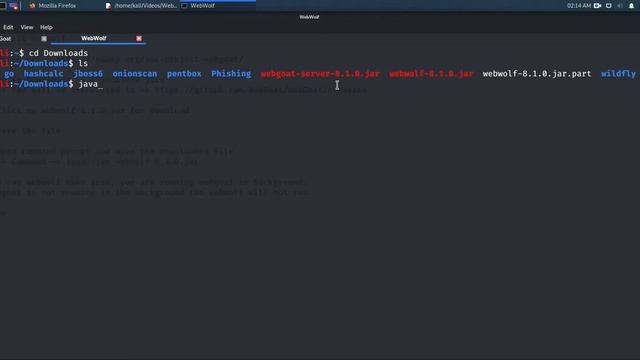Click the terminal icon beside the WebWolf taskbar entry
Viewport: 640px width, 360px height.
tap(184, 6)
